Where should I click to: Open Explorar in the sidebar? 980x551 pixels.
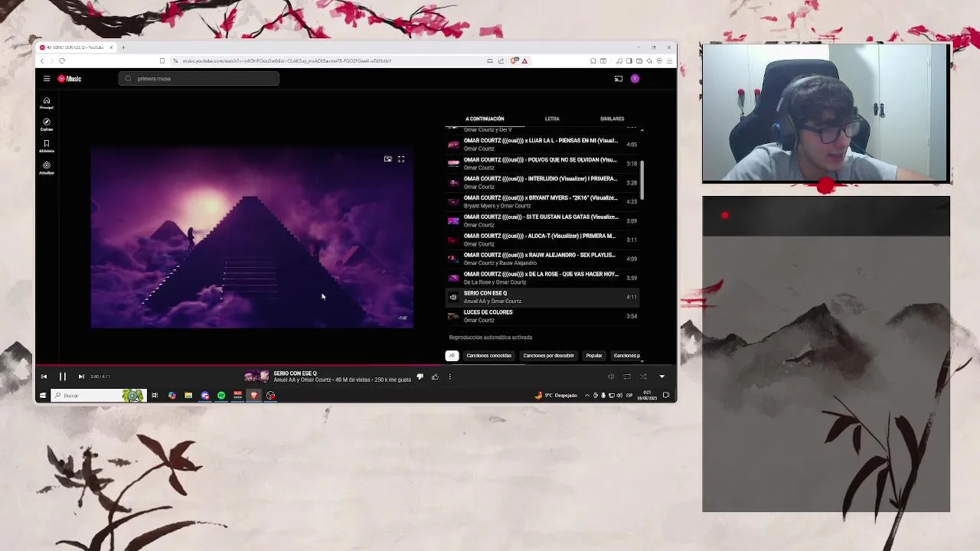(47, 125)
